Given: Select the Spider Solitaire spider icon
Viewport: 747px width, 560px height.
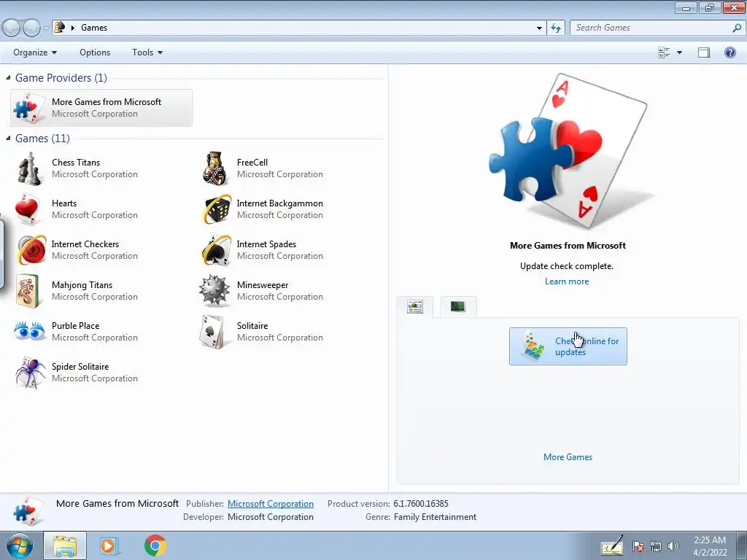Looking at the screenshot, I should [29, 373].
